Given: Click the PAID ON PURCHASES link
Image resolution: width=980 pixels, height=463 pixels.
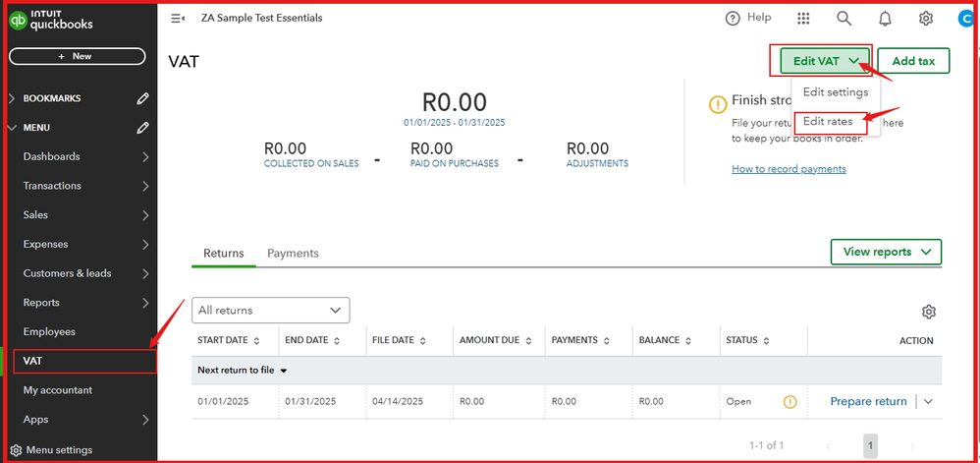Looking at the screenshot, I should [455, 163].
